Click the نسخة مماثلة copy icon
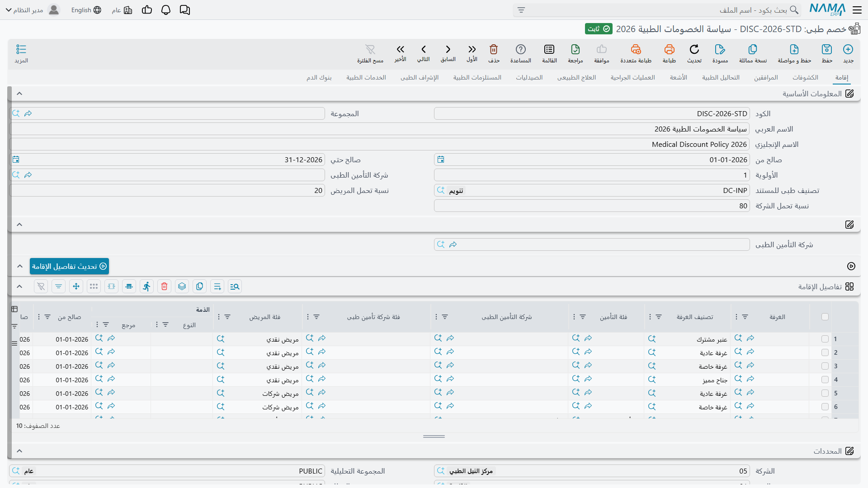 tap(753, 49)
